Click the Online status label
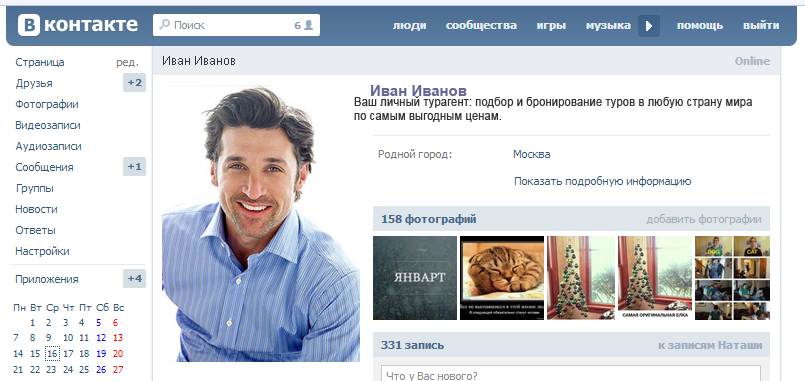The image size is (805, 381). click(752, 61)
